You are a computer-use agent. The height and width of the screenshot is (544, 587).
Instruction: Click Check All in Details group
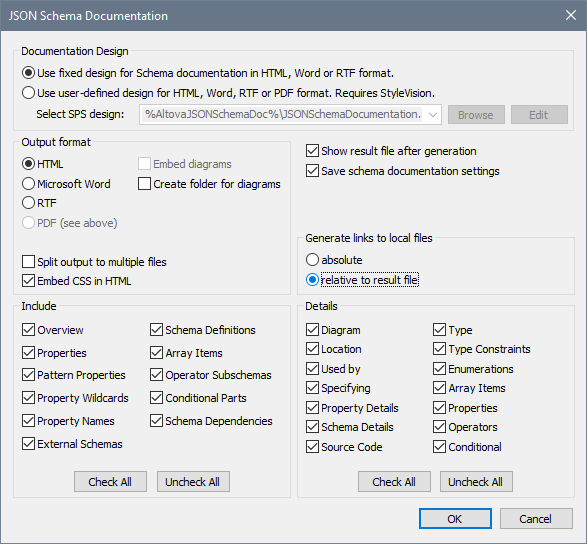pyautogui.click(x=394, y=481)
